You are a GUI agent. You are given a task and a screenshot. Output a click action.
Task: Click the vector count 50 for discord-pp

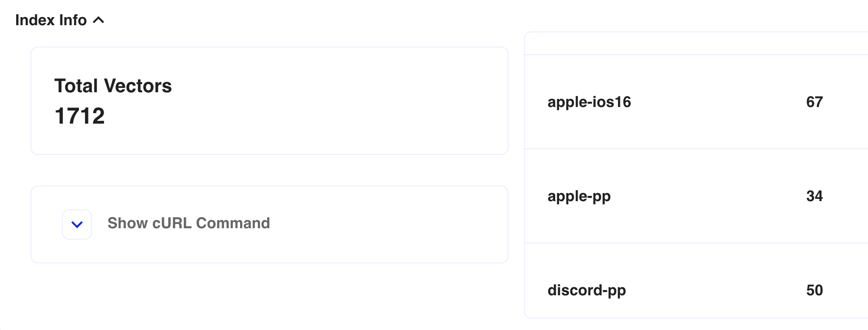(x=814, y=290)
